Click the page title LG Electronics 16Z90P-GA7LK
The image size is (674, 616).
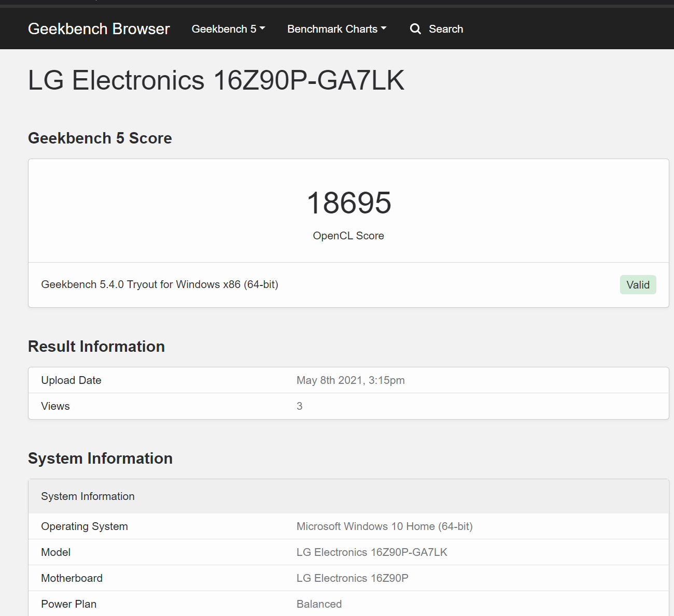click(x=216, y=80)
